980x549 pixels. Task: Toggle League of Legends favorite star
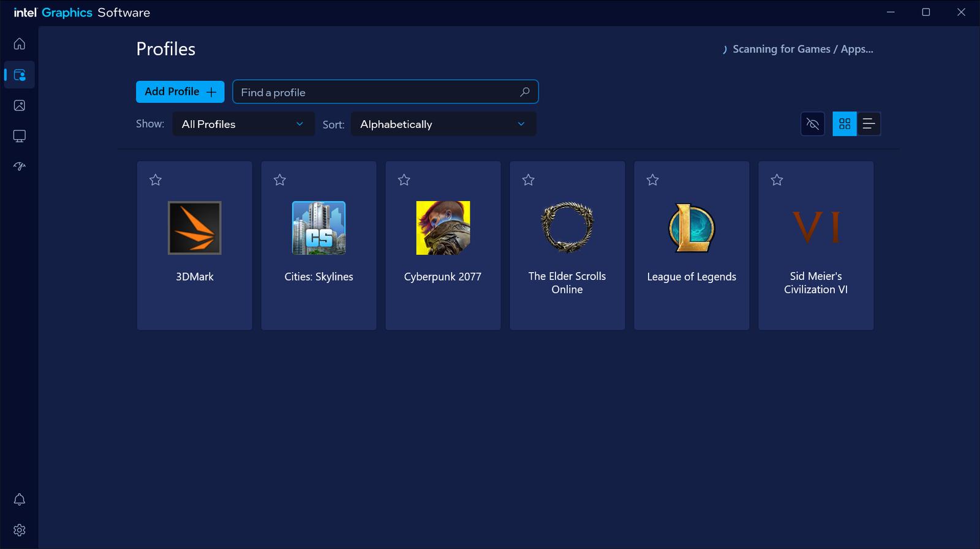pyautogui.click(x=653, y=180)
